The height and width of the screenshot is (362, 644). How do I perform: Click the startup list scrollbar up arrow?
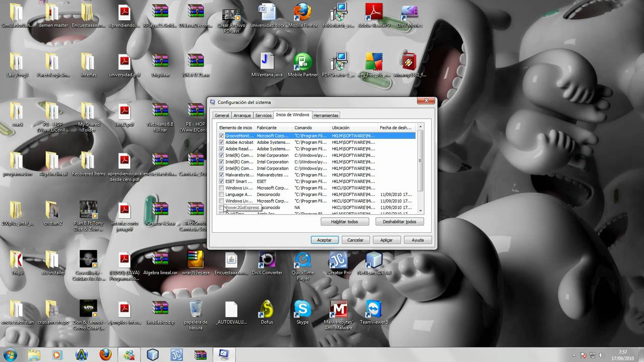click(x=420, y=127)
